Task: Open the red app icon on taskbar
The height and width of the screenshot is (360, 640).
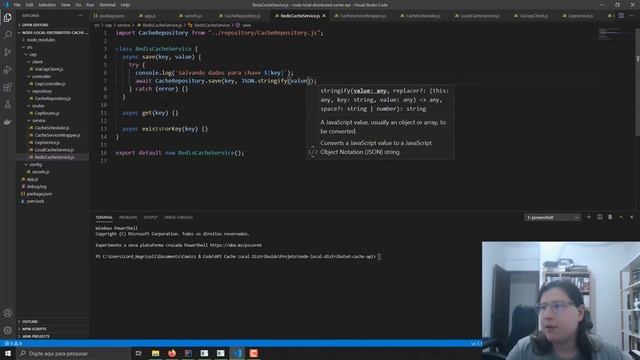Action: 253,353
